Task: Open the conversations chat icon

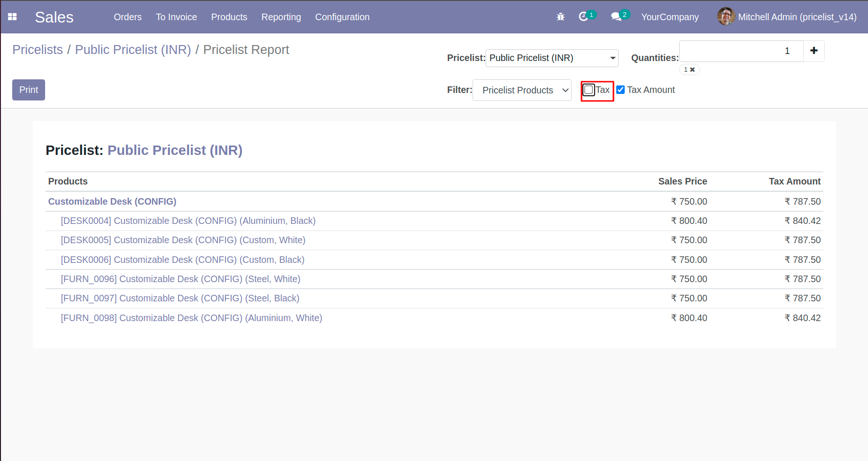Action: tap(616, 17)
